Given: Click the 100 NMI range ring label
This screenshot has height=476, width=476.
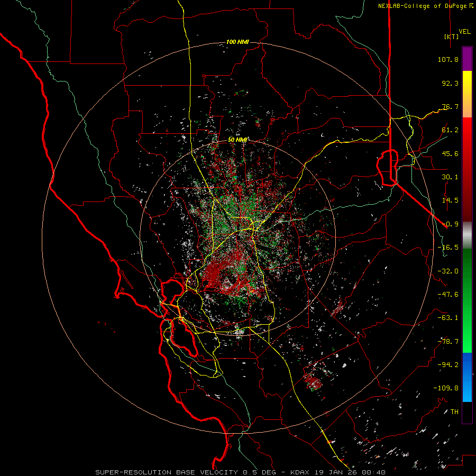Looking at the screenshot, I should click(237, 42).
